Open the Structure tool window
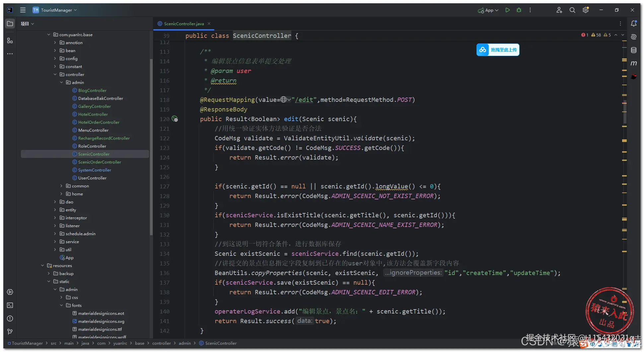The height and width of the screenshot is (352, 644). [x=10, y=40]
